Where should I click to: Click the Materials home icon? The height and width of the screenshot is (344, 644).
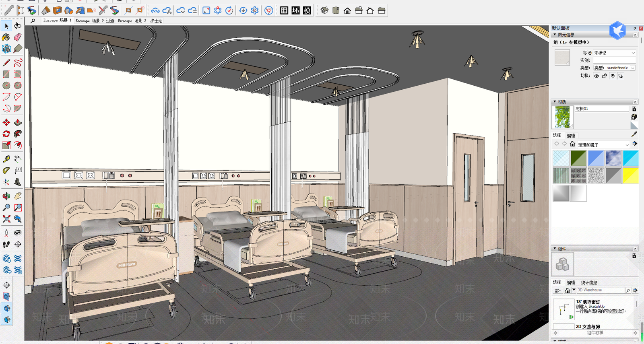pos(572,144)
